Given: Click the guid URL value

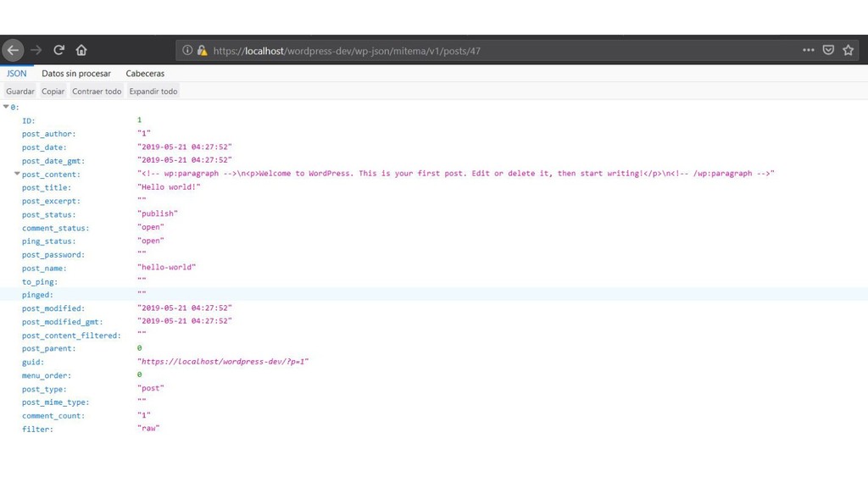Looking at the screenshot, I should click(x=223, y=361).
